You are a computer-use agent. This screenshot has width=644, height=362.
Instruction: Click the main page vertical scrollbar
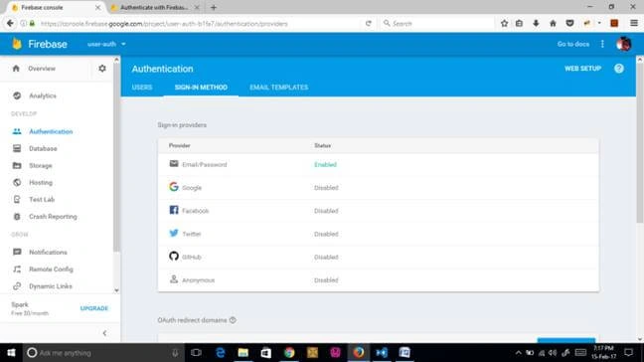pyautogui.click(x=639, y=144)
